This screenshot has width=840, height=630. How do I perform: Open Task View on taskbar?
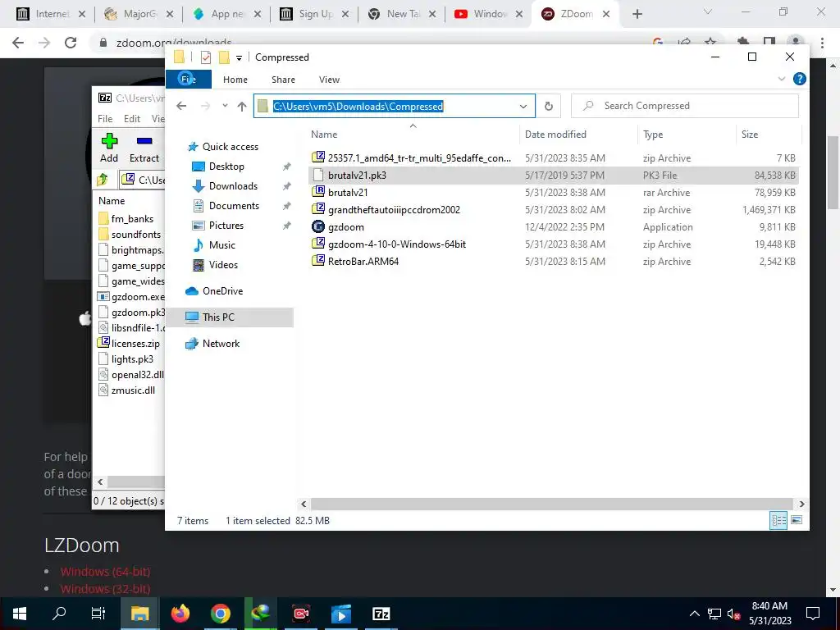98,614
